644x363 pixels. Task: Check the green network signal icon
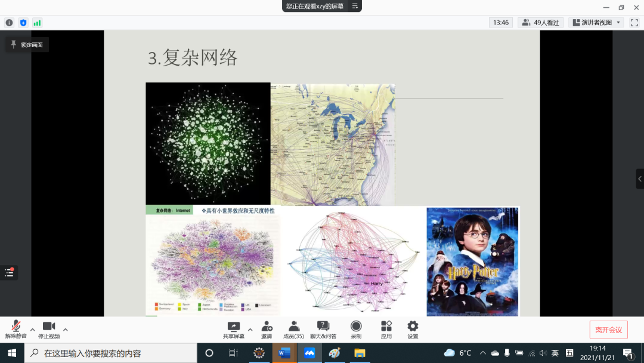pos(38,23)
